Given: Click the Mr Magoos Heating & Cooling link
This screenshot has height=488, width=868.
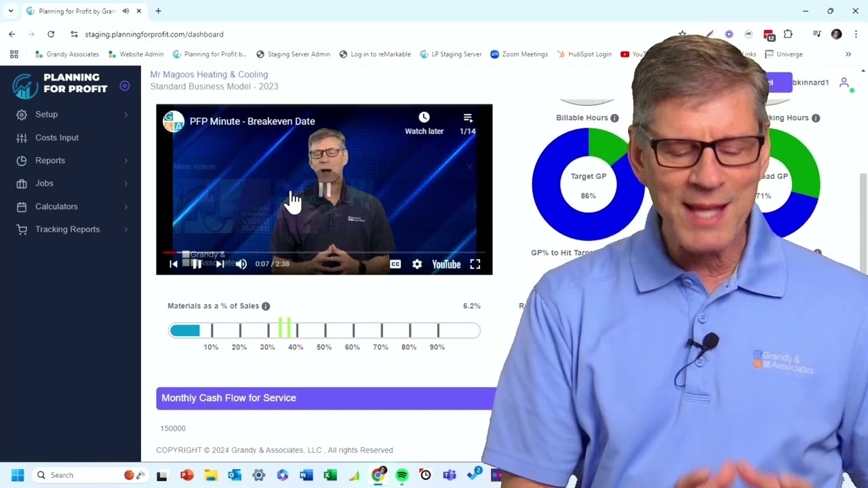Looking at the screenshot, I should tap(209, 75).
